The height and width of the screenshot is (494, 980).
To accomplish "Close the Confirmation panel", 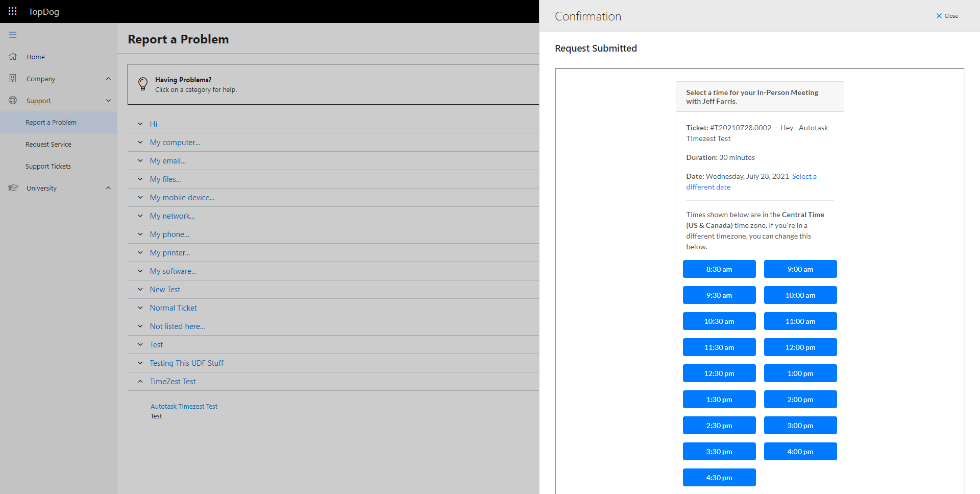I will coord(947,16).
